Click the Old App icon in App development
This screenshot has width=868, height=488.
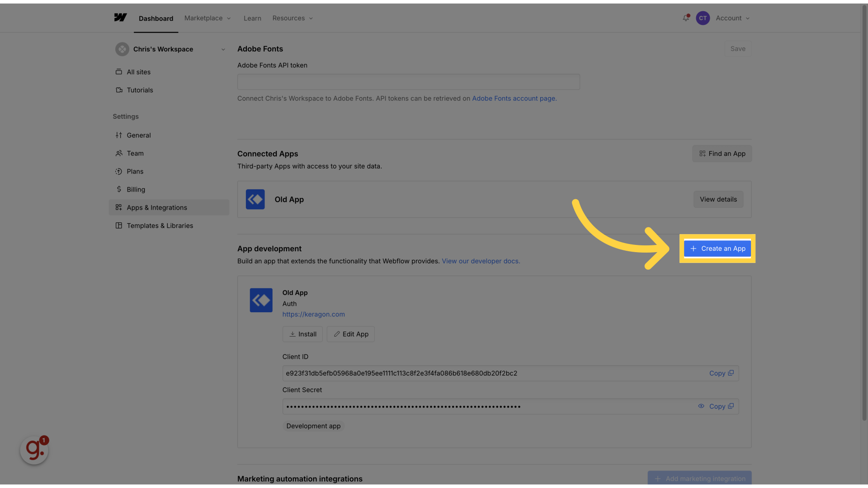(x=261, y=300)
